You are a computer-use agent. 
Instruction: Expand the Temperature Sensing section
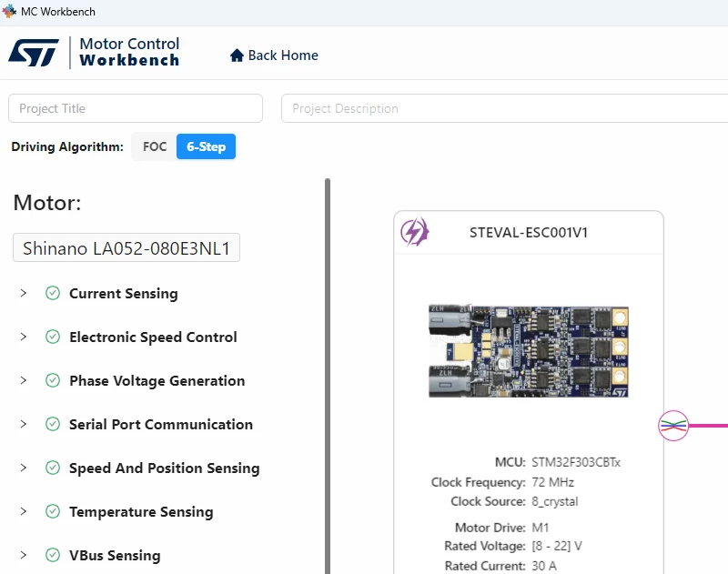[24, 511]
